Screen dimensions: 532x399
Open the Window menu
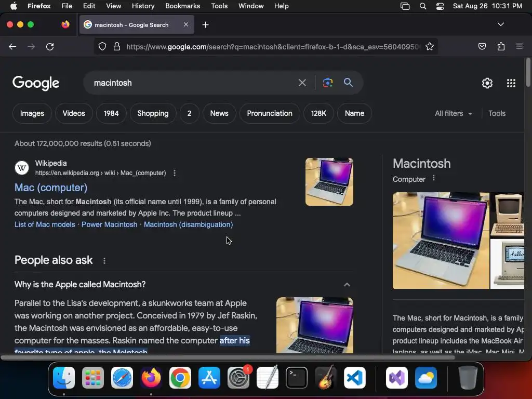[x=251, y=6]
